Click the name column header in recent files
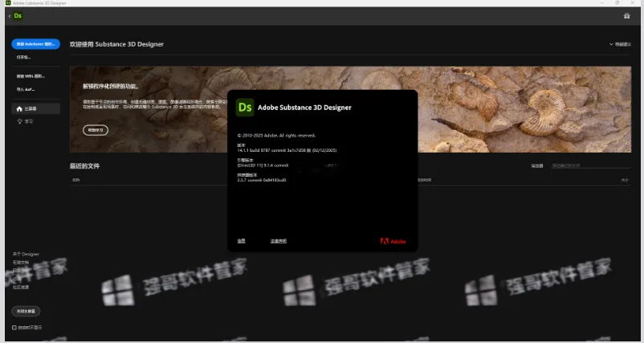This screenshot has height=343, width=644. click(76, 180)
